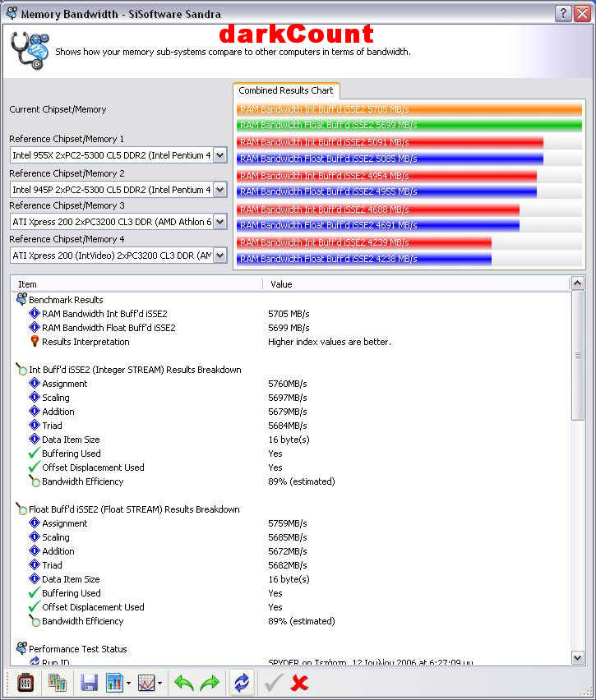Click the blue refresh arrows button
The image size is (596, 700).
coord(242,683)
